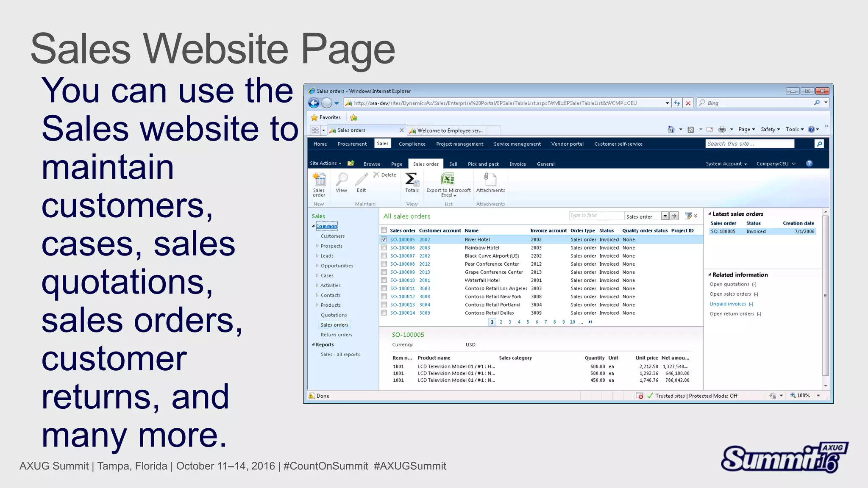This screenshot has width=868, height=488.
Task: Uncheck the SO-100005 row checkbox
Action: coord(384,240)
